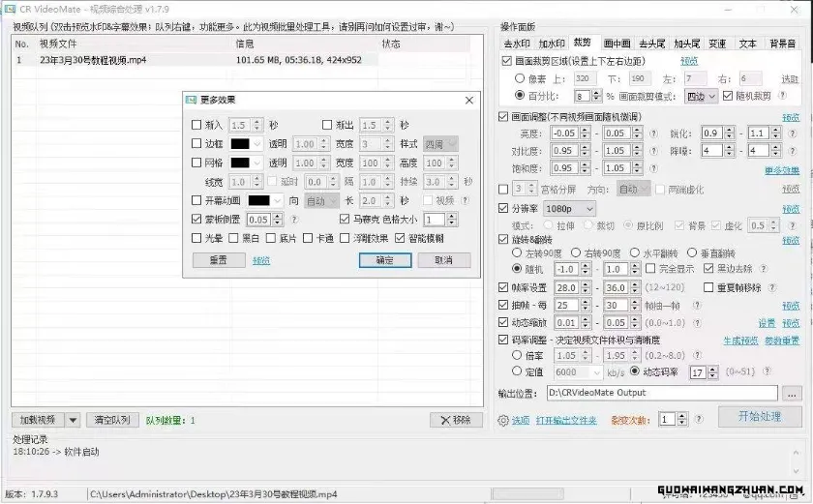
Task: Click the help icon next to 重复帧移除
Action: click(x=772, y=287)
